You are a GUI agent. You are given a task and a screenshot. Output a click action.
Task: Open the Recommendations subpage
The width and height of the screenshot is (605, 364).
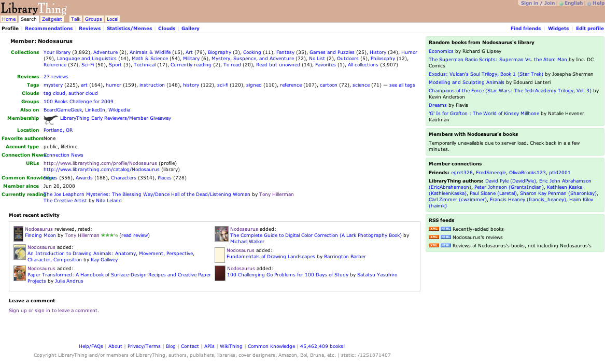click(49, 29)
